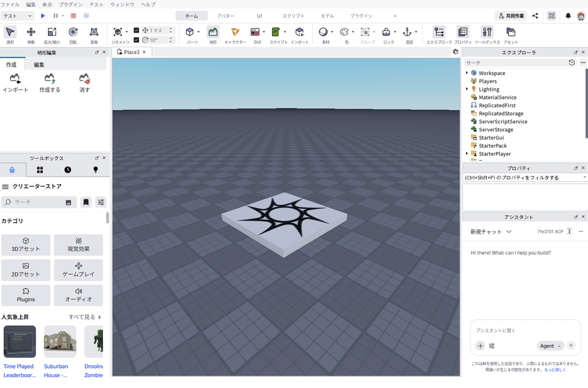This screenshot has width=588, height=388.
Task: Stop the test with the red stop button
Action: 73,16
